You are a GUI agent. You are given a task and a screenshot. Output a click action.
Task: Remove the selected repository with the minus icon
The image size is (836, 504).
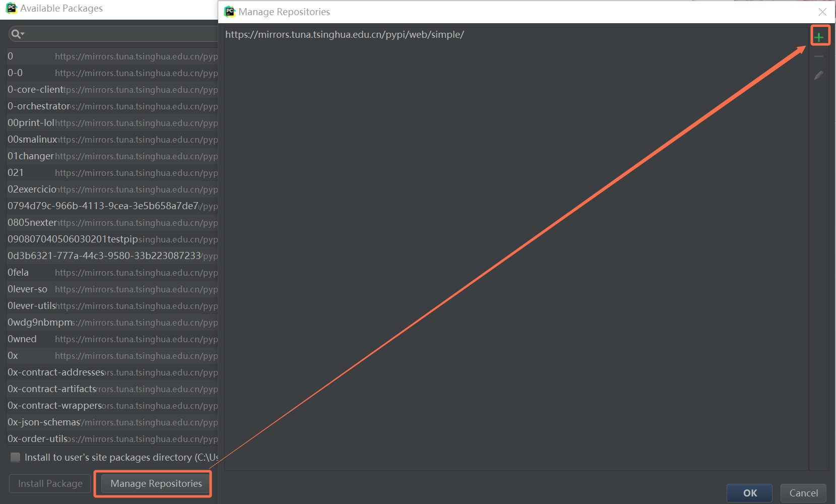pyautogui.click(x=819, y=55)
